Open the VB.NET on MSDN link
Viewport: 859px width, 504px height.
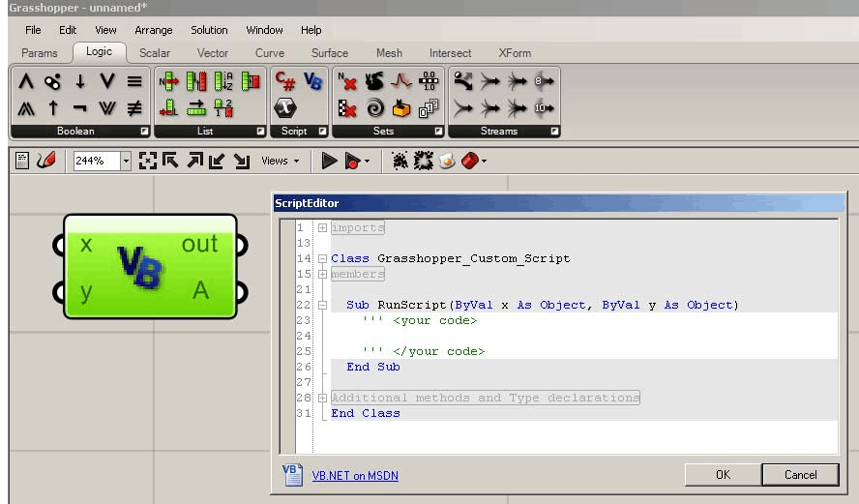(x=355, y=476)
